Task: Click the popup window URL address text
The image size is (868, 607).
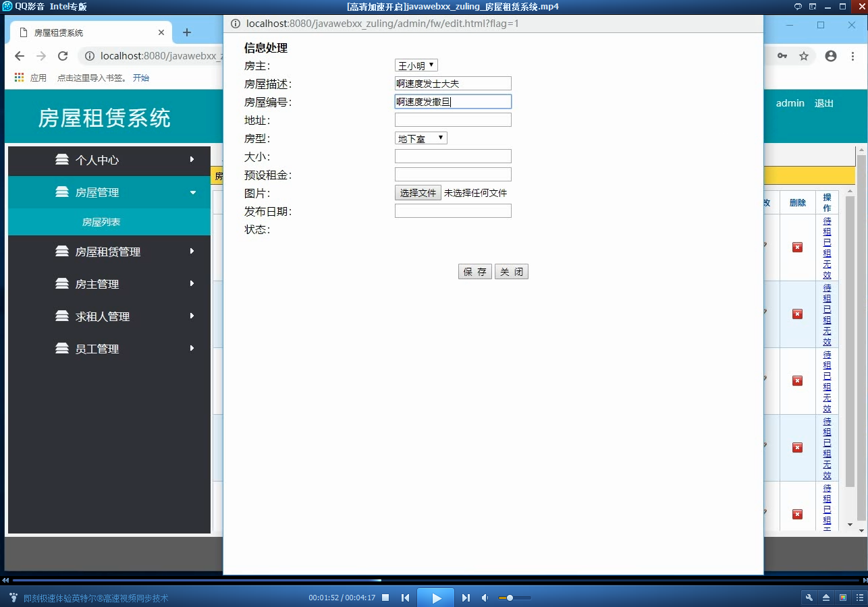Action: pos(383,24)
